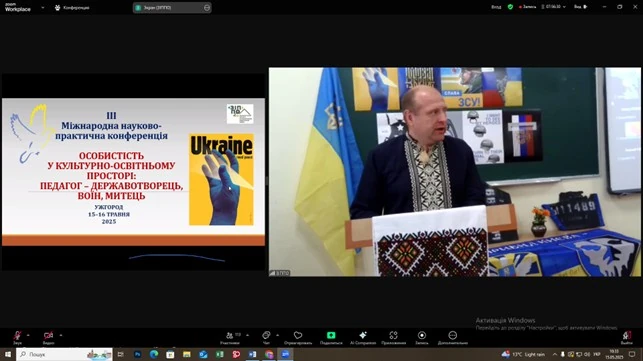Start video with the camera icon

pos(48,337)
